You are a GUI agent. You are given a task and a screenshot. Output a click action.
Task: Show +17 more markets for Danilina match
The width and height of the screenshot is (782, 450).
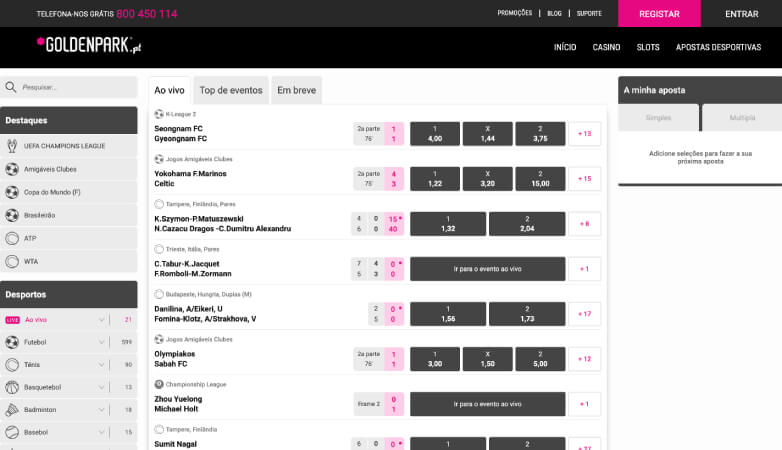[585, 314]
